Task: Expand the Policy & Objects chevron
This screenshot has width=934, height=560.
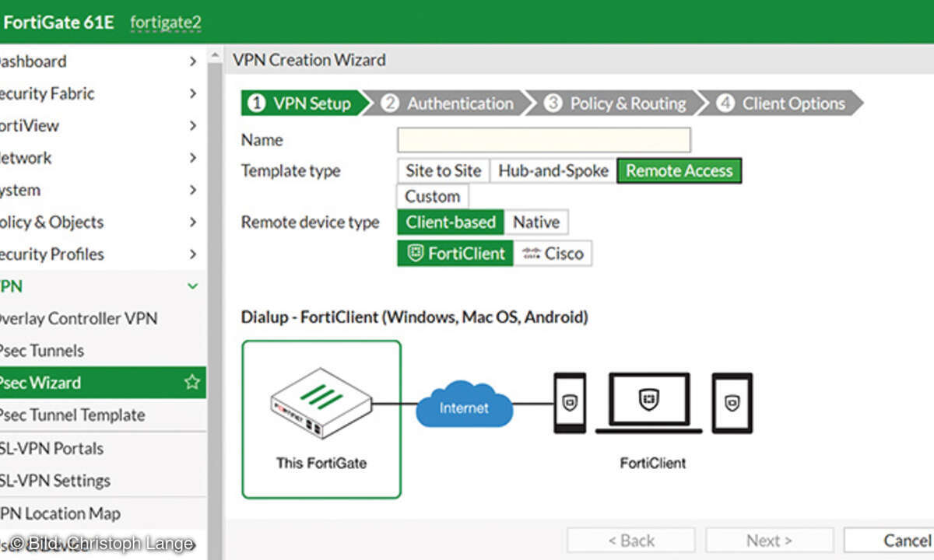Action: (193, 222)
